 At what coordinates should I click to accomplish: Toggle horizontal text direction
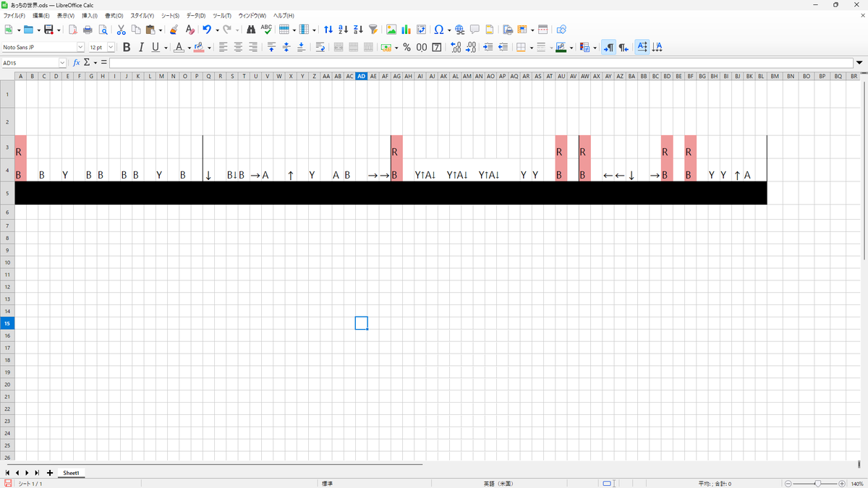[642, 47]
